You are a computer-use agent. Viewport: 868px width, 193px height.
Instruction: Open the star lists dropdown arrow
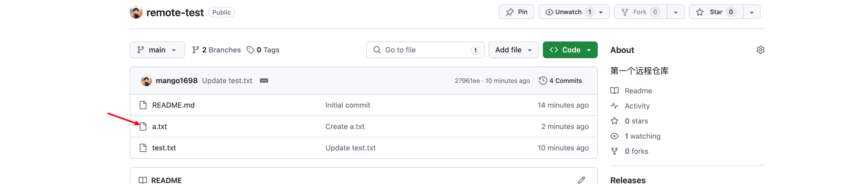point(751,12)
